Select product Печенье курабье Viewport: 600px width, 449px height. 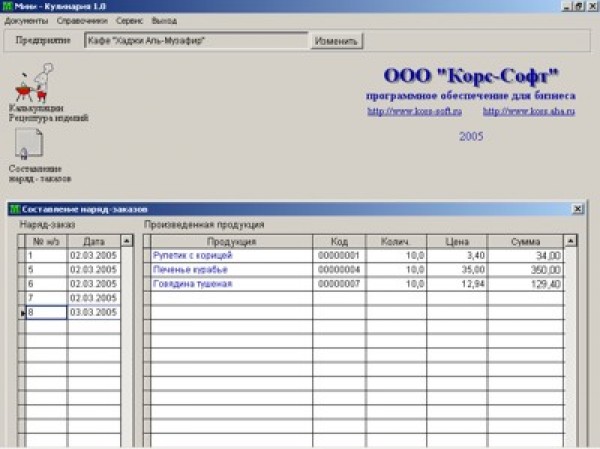click(232, 270)
